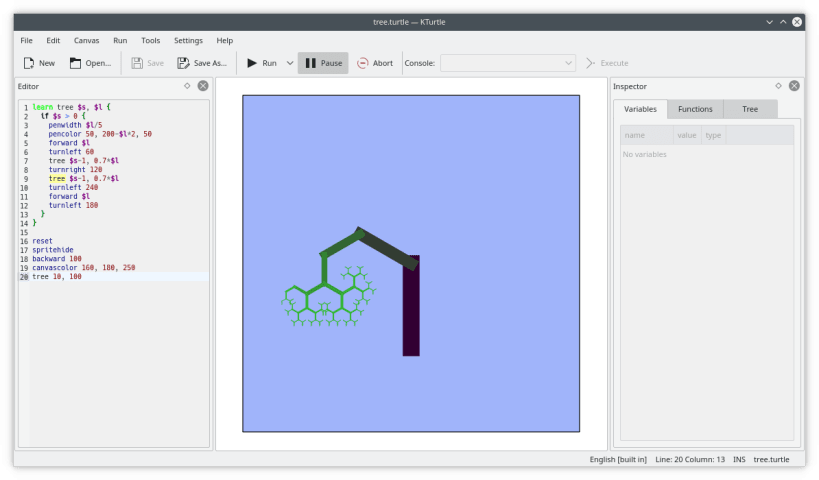Click the Abort button label
Screen dimensions: 819x480
(383, 63)
